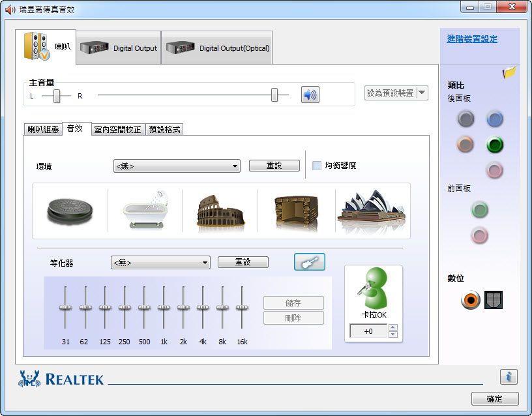Open the information icon button

[509, 376]
